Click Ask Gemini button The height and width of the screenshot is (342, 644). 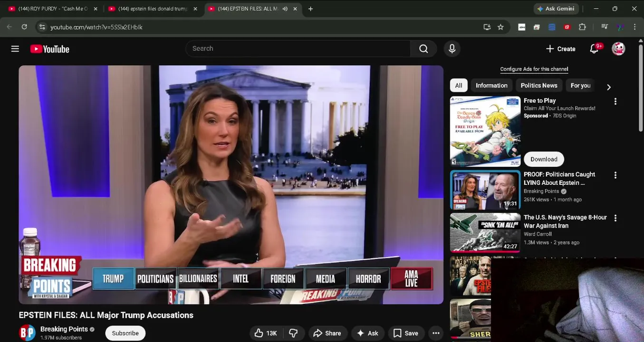coord(555,9)
